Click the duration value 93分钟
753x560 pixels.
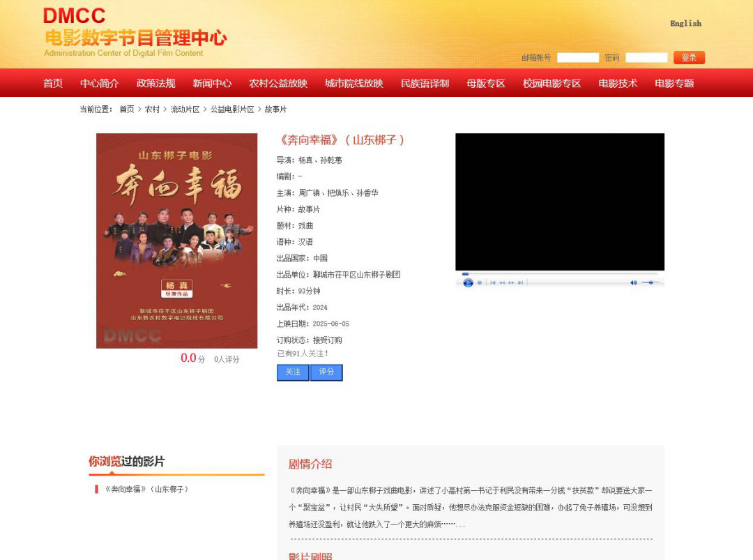310,291
